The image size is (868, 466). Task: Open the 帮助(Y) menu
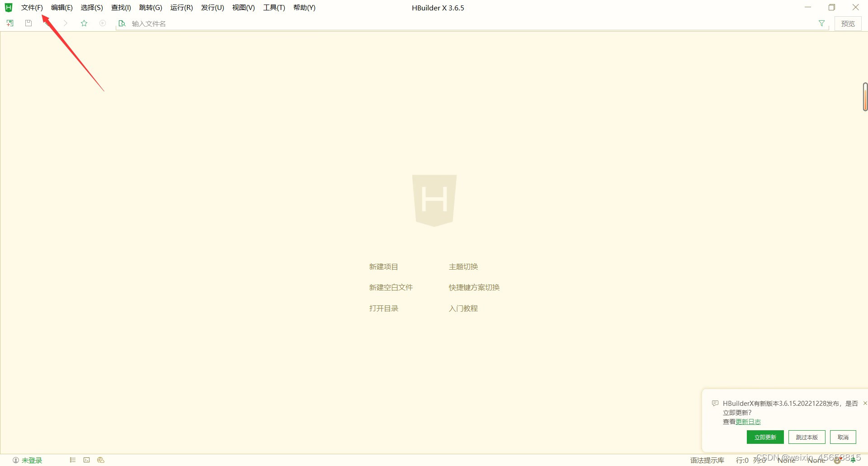304,8
